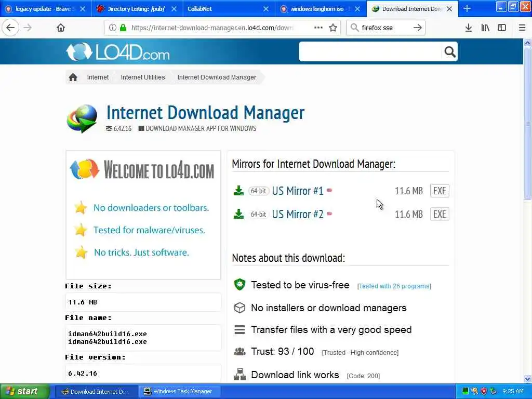Click the page scrollbar down arrow
532x399 pixels.
528,379
